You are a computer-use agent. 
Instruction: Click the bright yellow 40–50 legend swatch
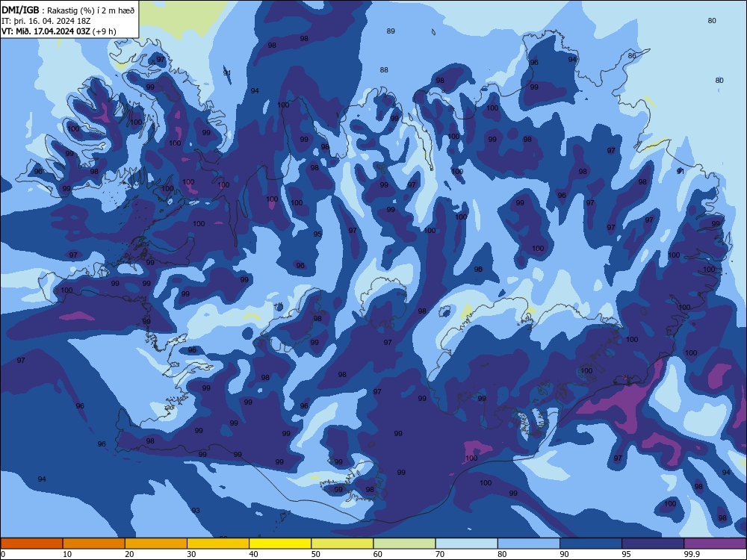click(x=280, y=544)
